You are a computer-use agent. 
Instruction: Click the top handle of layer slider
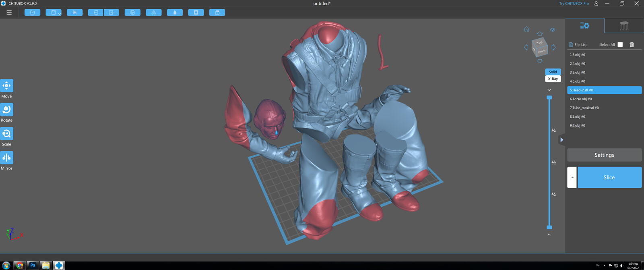(549, 98)
